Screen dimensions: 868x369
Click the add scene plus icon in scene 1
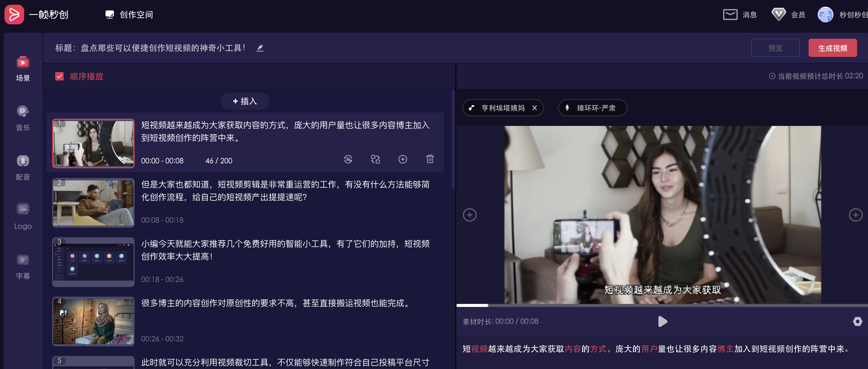pos(403,159)
